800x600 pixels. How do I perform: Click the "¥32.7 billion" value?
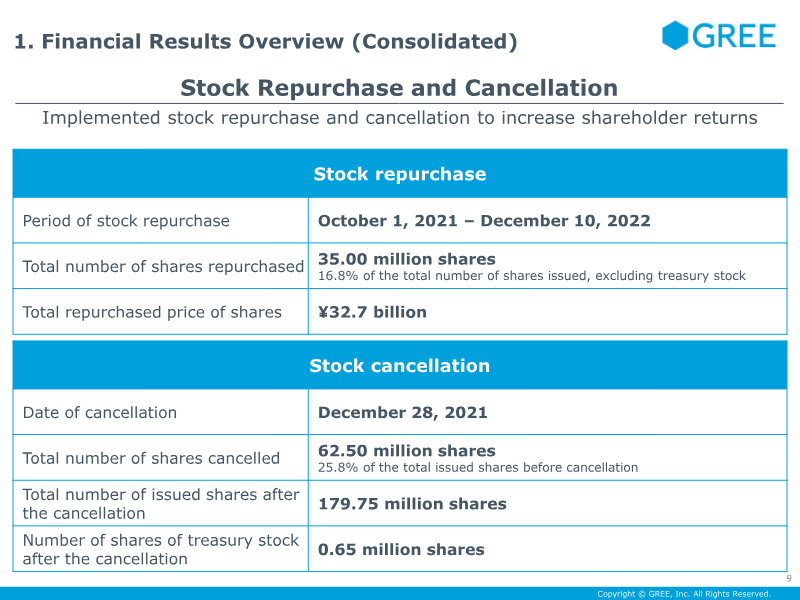(372, 312)
